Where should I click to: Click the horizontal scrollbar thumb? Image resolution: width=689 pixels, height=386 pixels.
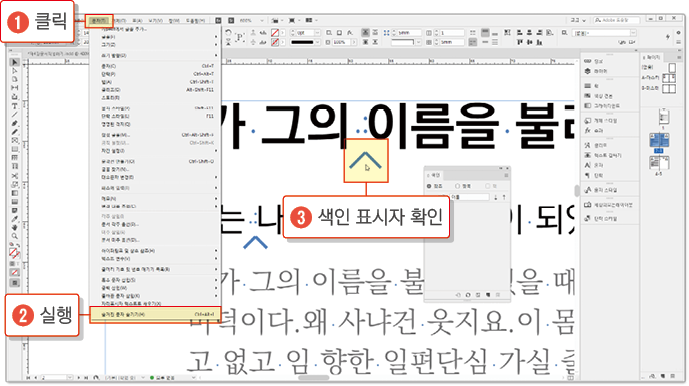314,378
